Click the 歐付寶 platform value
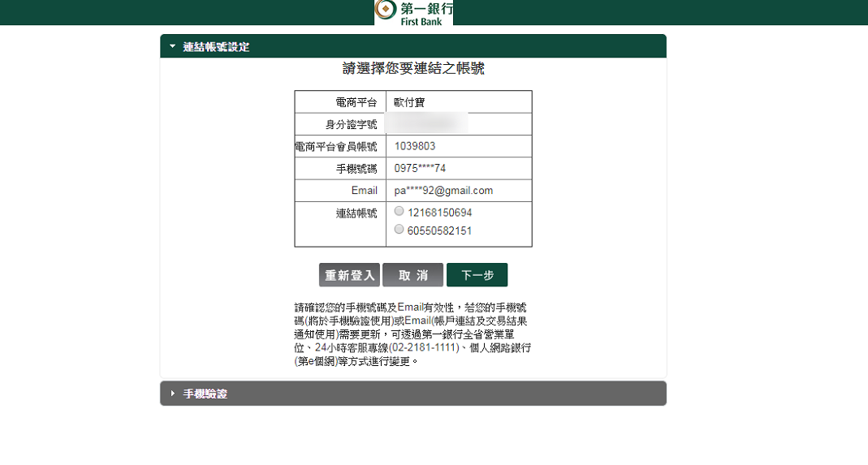 409,102
